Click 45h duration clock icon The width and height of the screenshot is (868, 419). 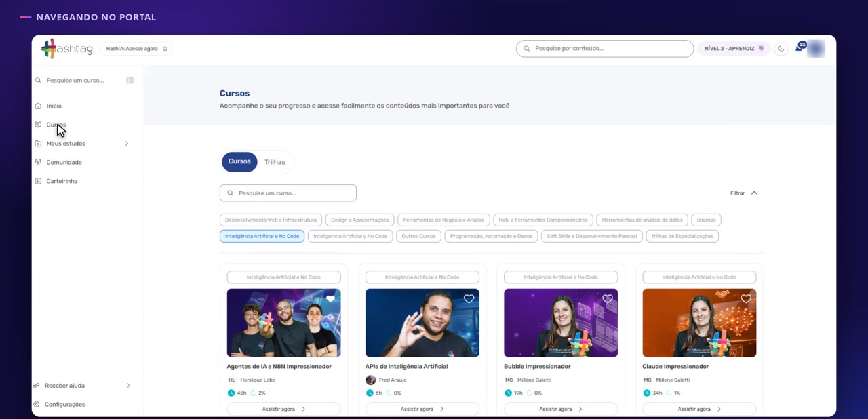(x=231, y=393)
